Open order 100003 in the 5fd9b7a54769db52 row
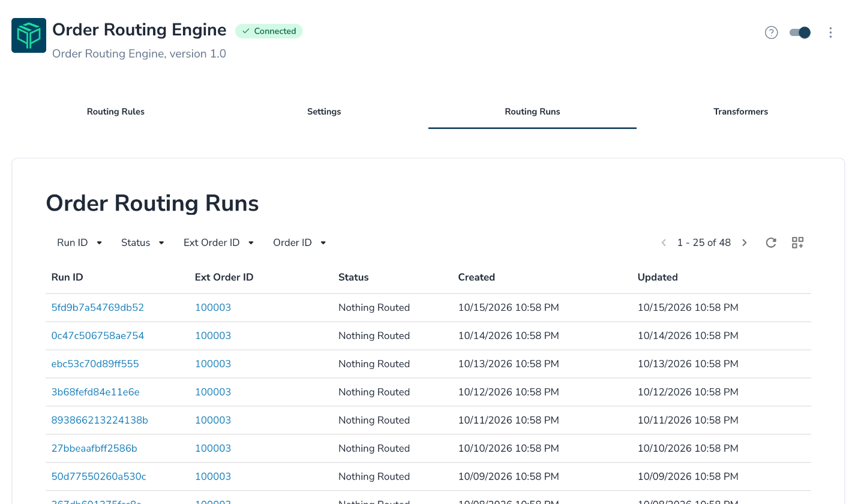Viewport: 861px width, 504px height. coord(213,308)
